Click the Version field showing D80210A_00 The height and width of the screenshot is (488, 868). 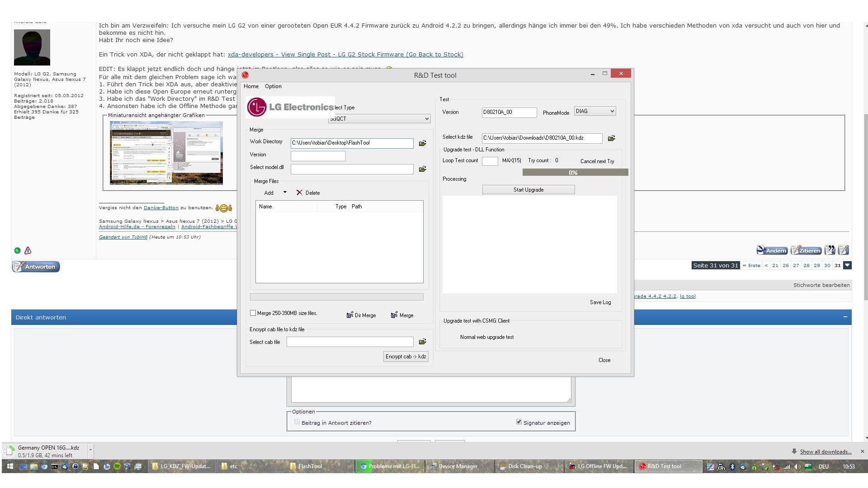(x=509, y=113)
